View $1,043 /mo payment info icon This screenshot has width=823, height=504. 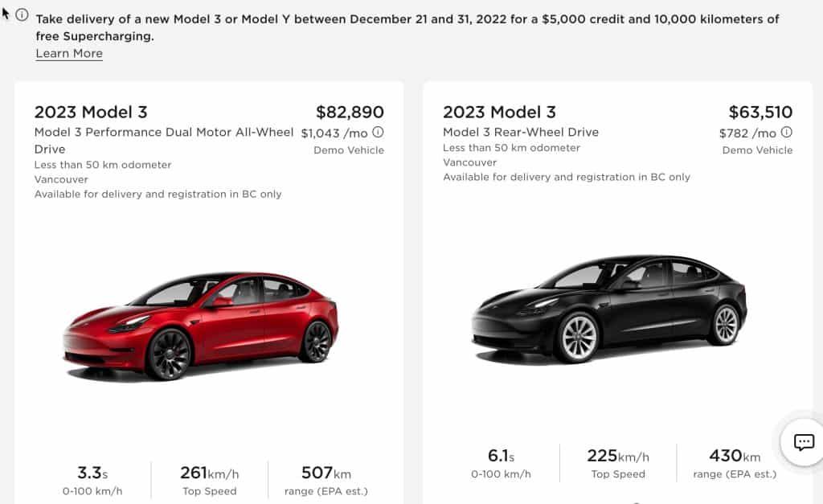tap(377, 130)
